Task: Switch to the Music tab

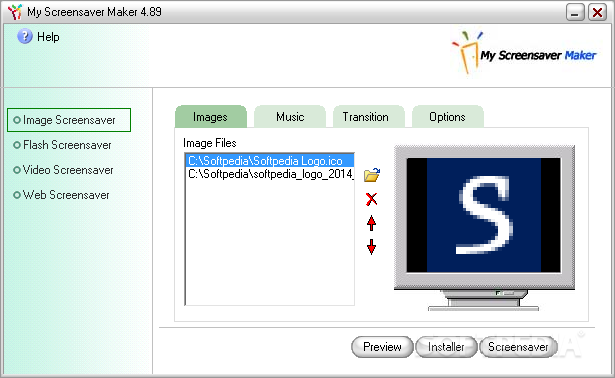Action: coord(290,117)
